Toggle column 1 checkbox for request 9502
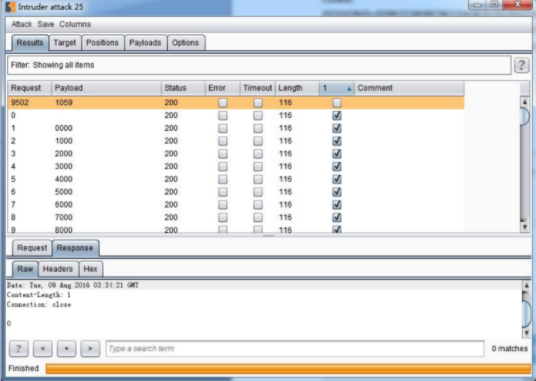Screen dimensions: 536x381 pos(337,103)
